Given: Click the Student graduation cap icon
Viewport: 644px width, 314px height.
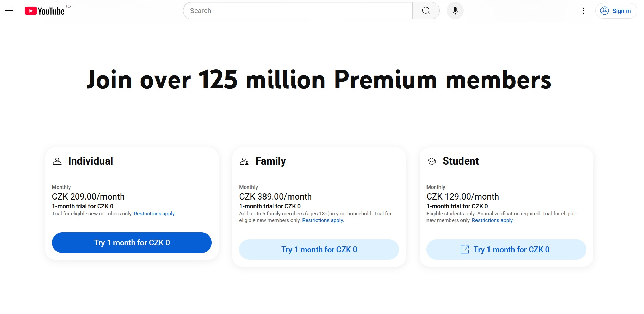Looking at the screenshot, I should (x=432, y=161).
